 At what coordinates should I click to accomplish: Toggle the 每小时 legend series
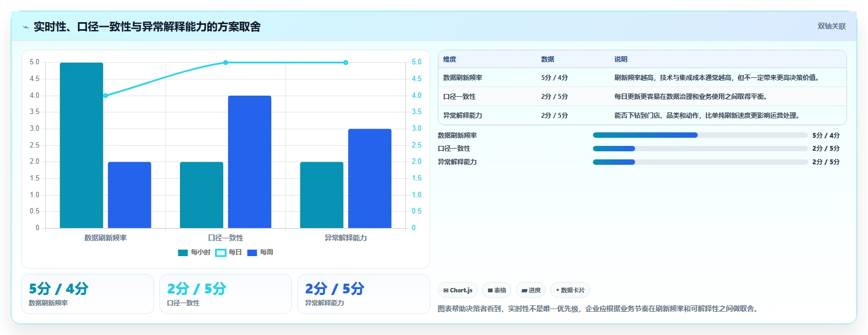point(194,252)
